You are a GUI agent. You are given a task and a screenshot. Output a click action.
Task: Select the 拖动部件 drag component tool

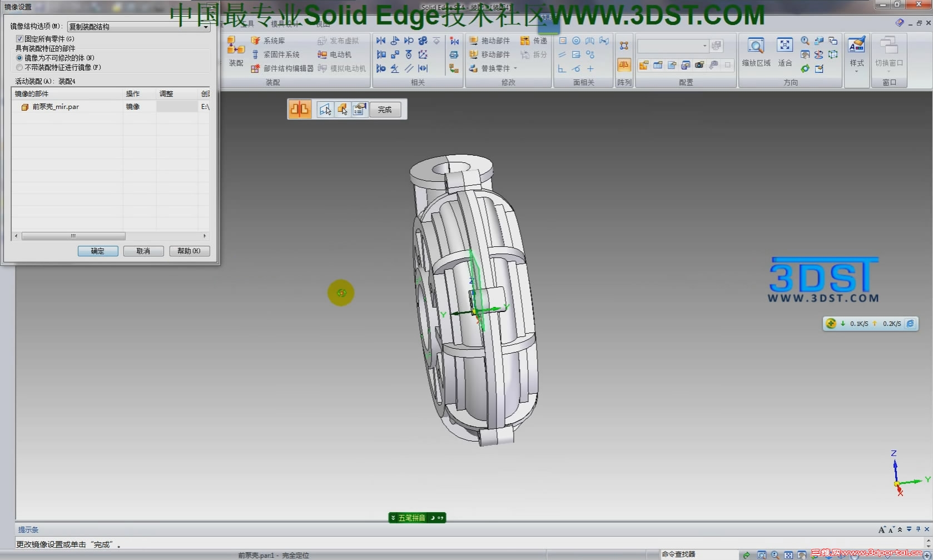[x=492, y=40]
